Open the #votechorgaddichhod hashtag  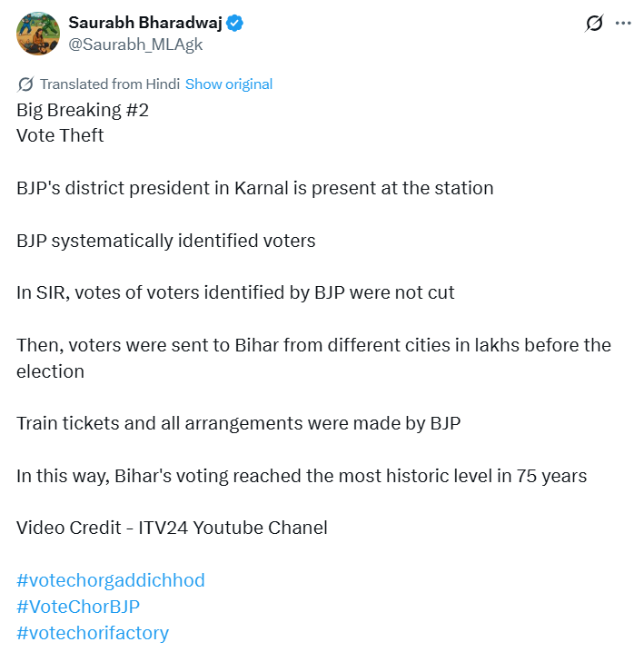[111, 580]
